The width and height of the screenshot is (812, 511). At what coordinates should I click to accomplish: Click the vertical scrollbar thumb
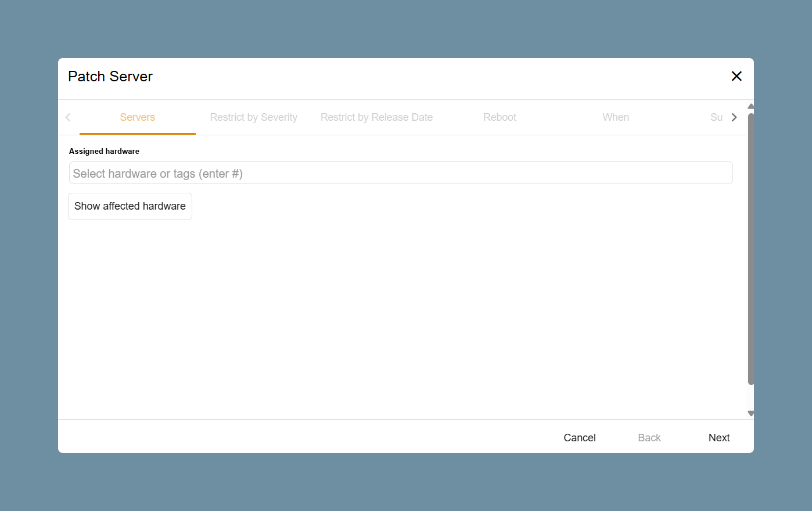point(751,249)
